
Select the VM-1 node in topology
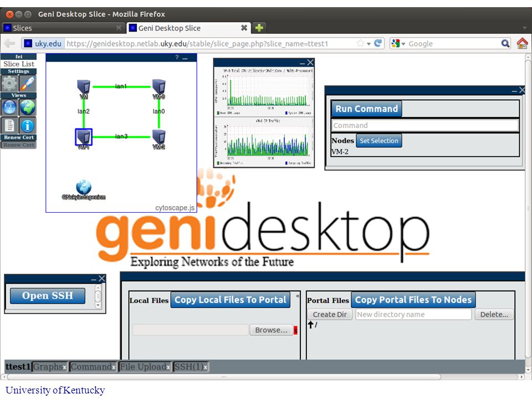(84, 137)
